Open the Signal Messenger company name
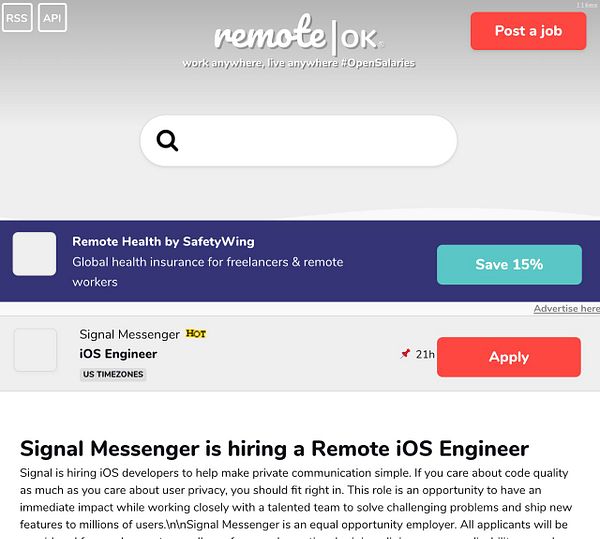 (129, 334)
